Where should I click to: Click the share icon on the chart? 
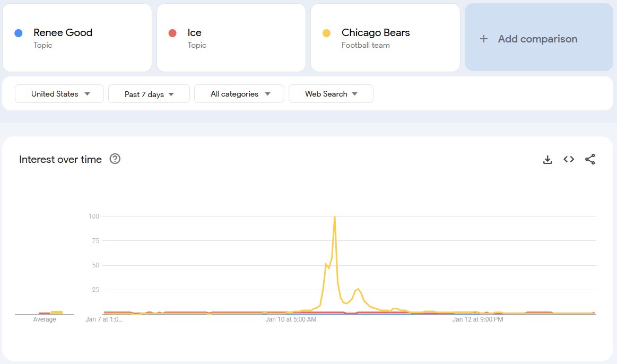[x=590, y=159]
